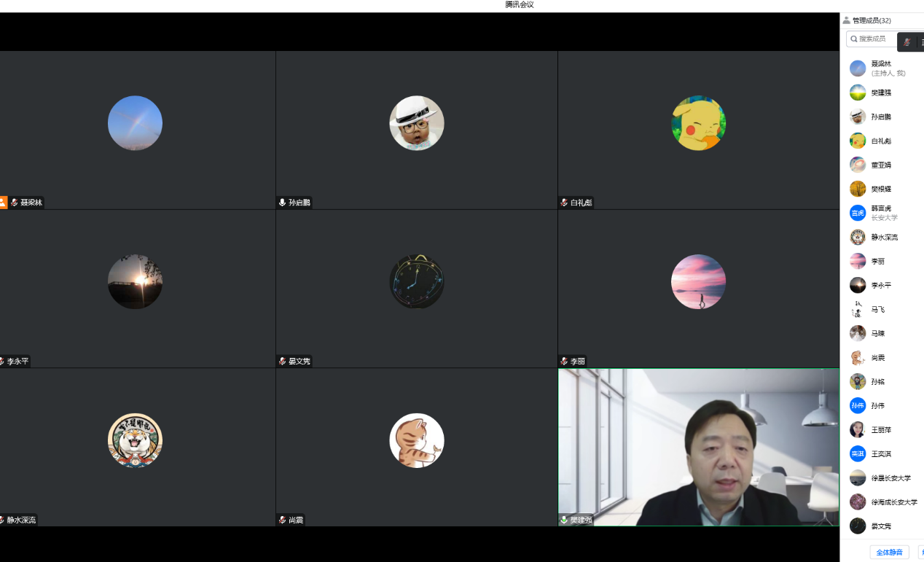Select 韩吉虎 长安大学 in the member list
Image resolution: width=924 pixels, height=562 pixels.
883,213
